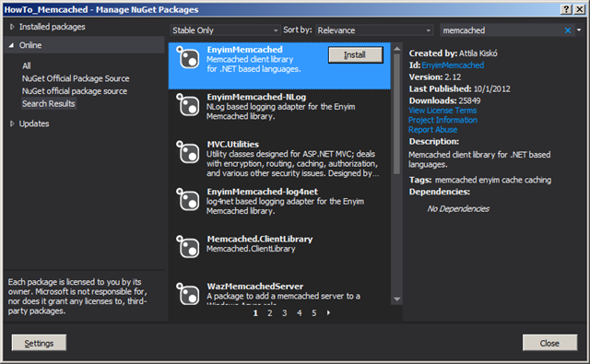Open the Settings button
The image size is (590, 364).
[x=39, y=343]
